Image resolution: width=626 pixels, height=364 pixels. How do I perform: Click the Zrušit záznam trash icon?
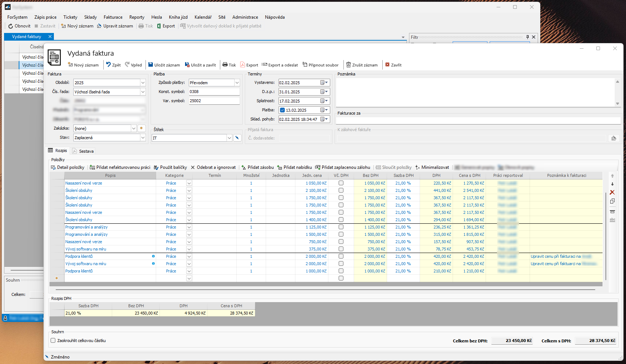349,65
